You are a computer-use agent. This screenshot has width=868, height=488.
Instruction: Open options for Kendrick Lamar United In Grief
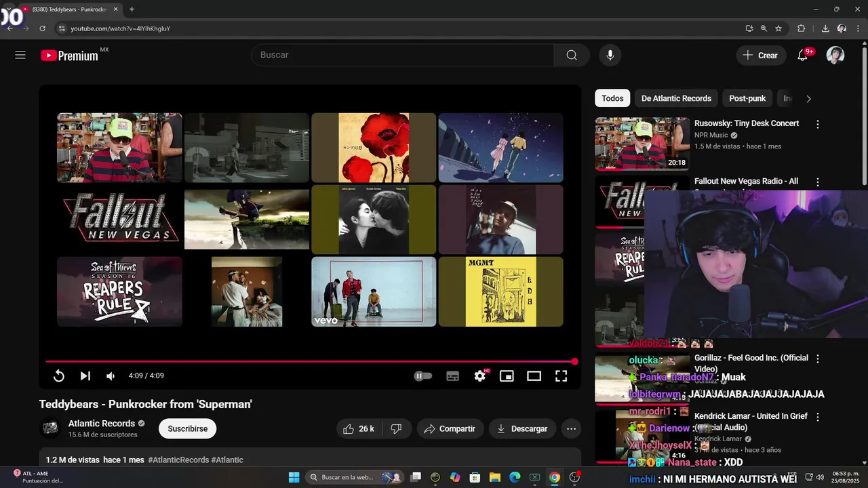(x=818, y=417)
